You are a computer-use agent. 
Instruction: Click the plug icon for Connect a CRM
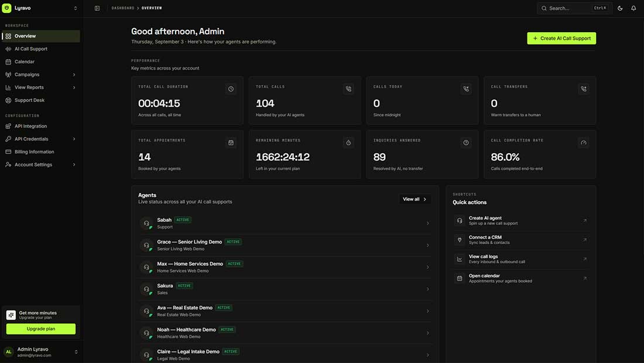tap(460, 240)
